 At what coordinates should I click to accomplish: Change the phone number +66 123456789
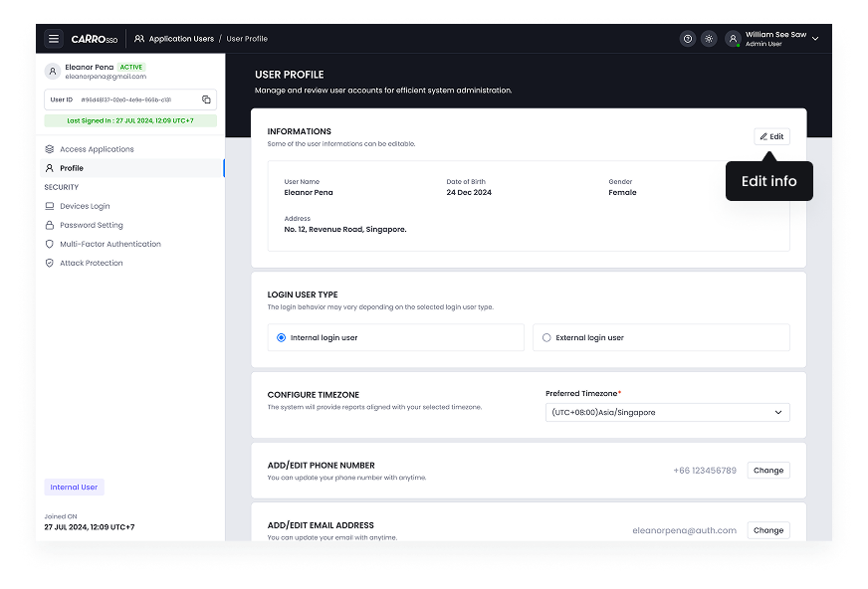click(767, 470)
